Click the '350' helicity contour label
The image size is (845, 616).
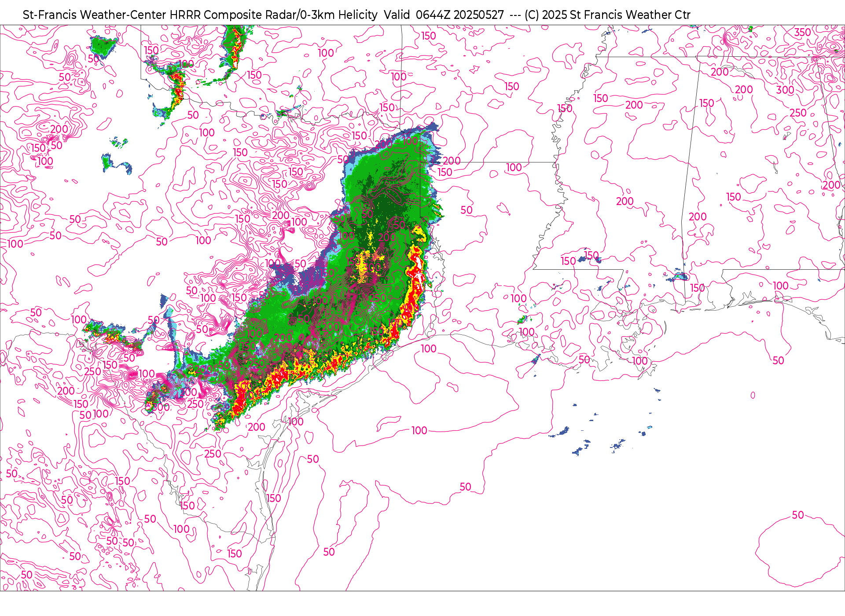802,33
